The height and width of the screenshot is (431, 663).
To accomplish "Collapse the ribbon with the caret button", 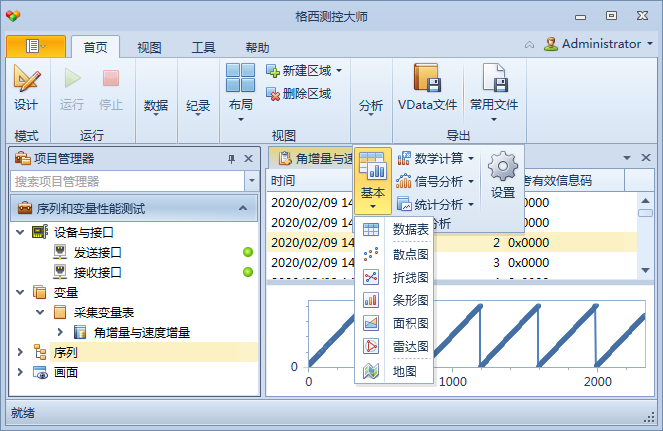I will [x=529, y=44].
